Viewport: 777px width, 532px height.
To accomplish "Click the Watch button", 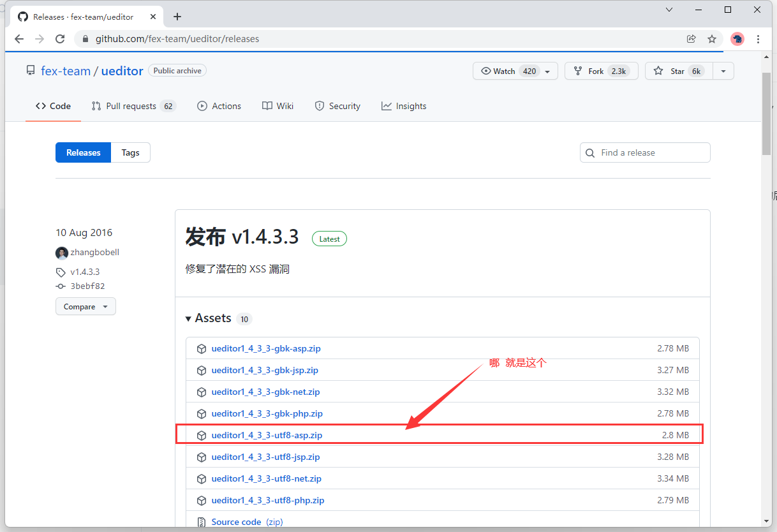I will tap(515, 71).
